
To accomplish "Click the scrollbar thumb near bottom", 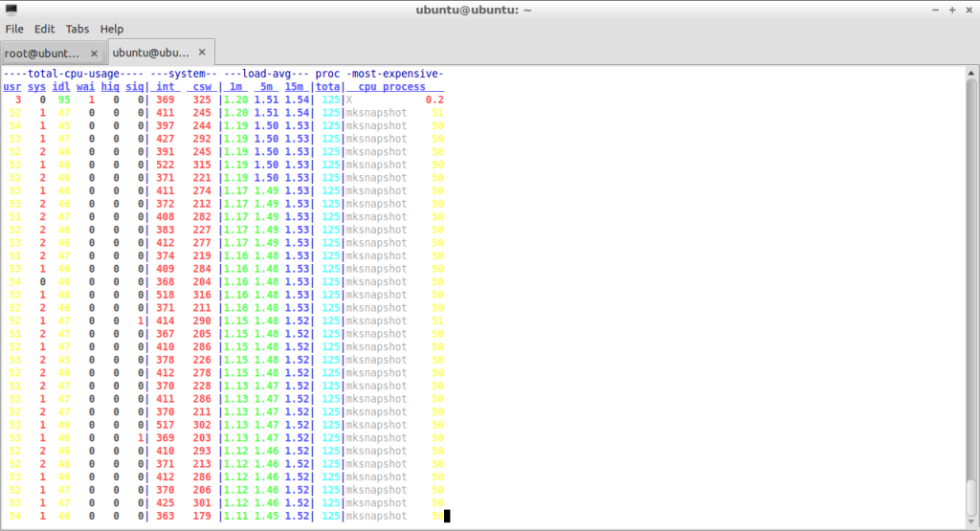I will (970, 497).
